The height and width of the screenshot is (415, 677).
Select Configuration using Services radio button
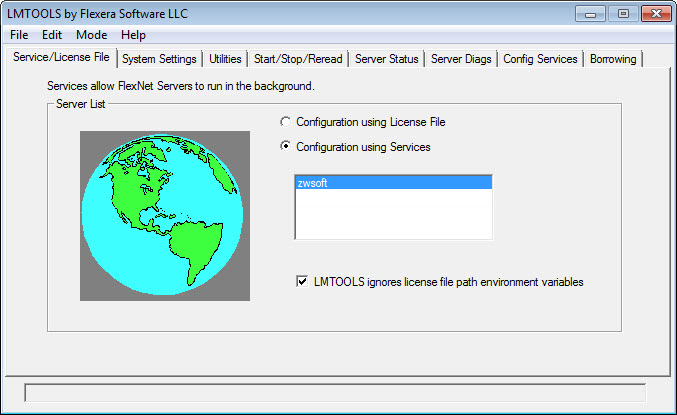pyautogui.click(x=287, y=147)
